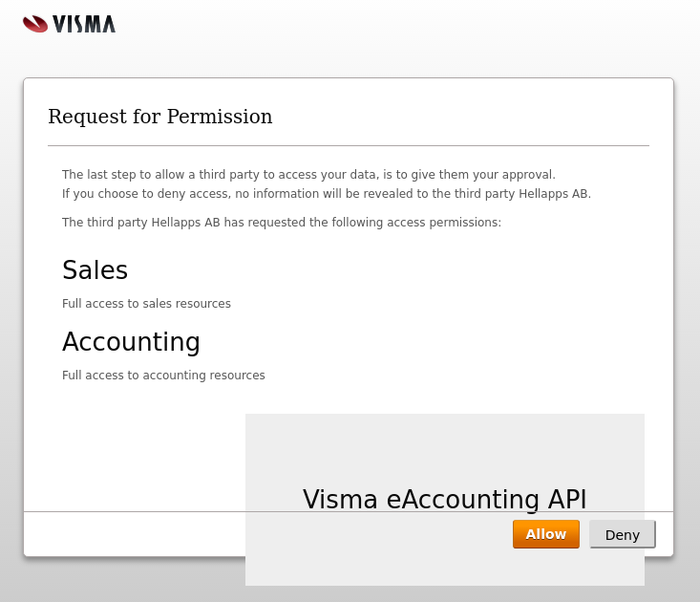Click the divider line below the permission heading
This screenshot has height=602, width=700.
(x=349, y=146)
